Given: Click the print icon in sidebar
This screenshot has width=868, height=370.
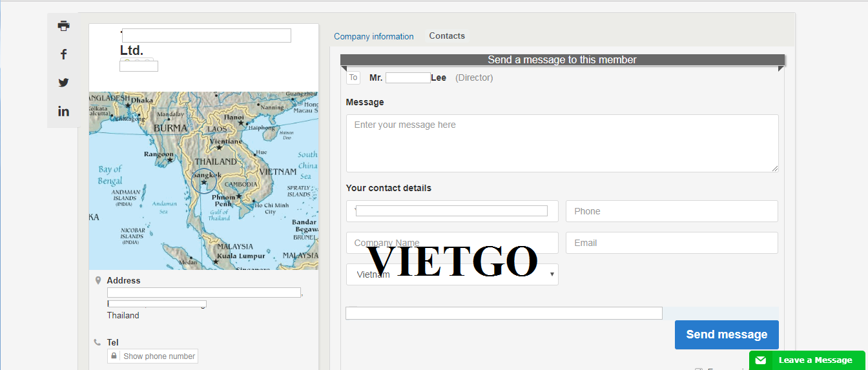Looking at the screenshot, I should [63, 26].
